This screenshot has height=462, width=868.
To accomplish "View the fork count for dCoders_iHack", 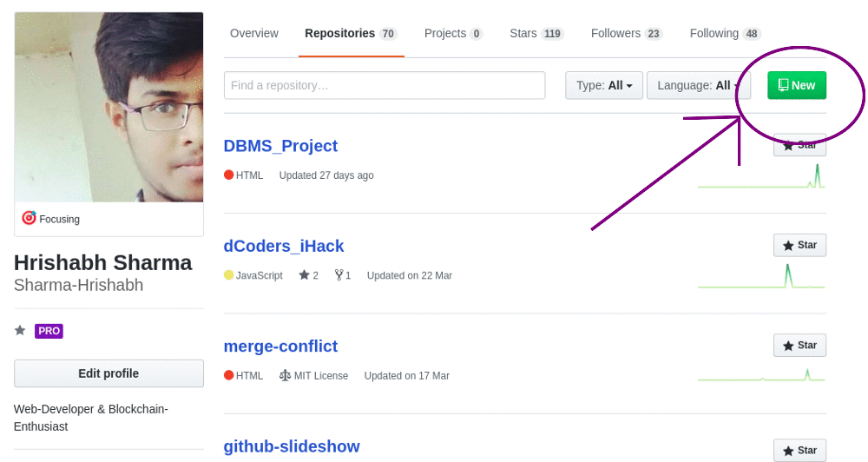I will point(343,275).
